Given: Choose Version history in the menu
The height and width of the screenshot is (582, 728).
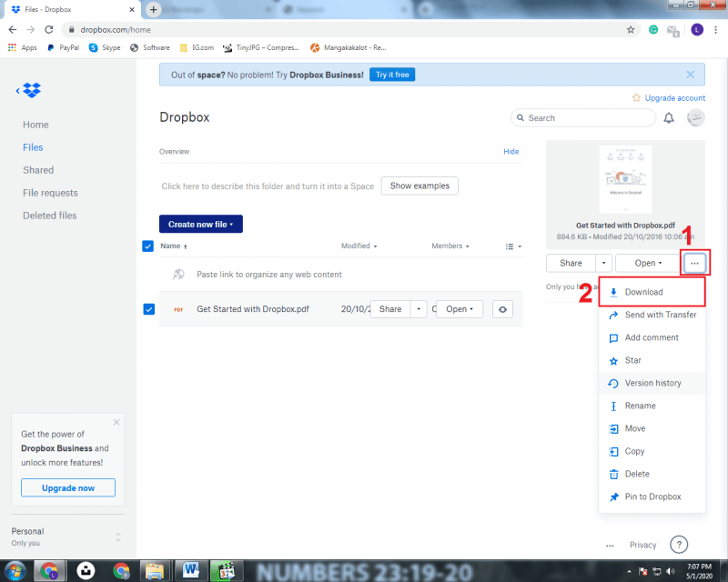Looking at the screenshot, I should point(652,383).
